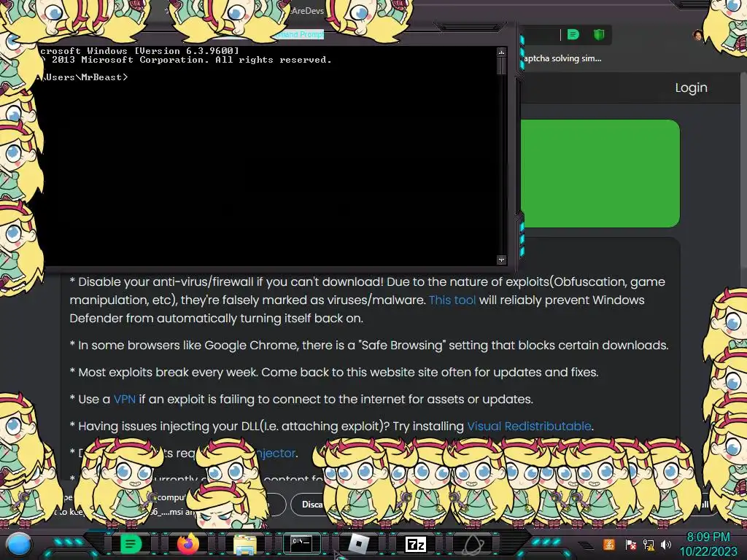Click the 'Disca' discard button at bottom
The height and width of the screenshot is (560, 747).
point(312,505)
